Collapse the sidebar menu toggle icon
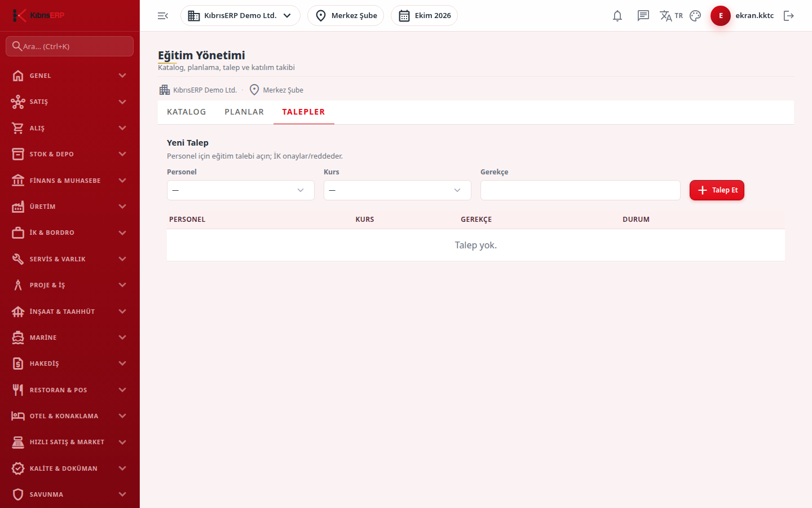812x508 pixels. pos(163,16)
